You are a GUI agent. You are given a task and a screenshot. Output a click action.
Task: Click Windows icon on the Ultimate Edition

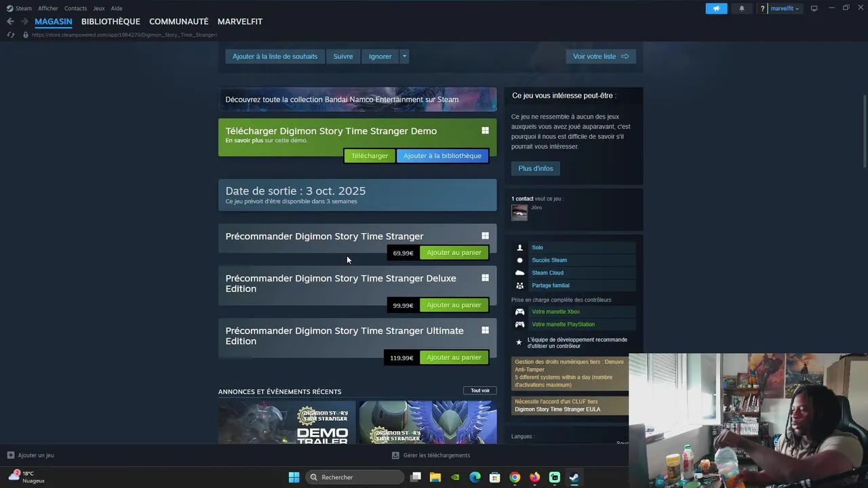485,330
